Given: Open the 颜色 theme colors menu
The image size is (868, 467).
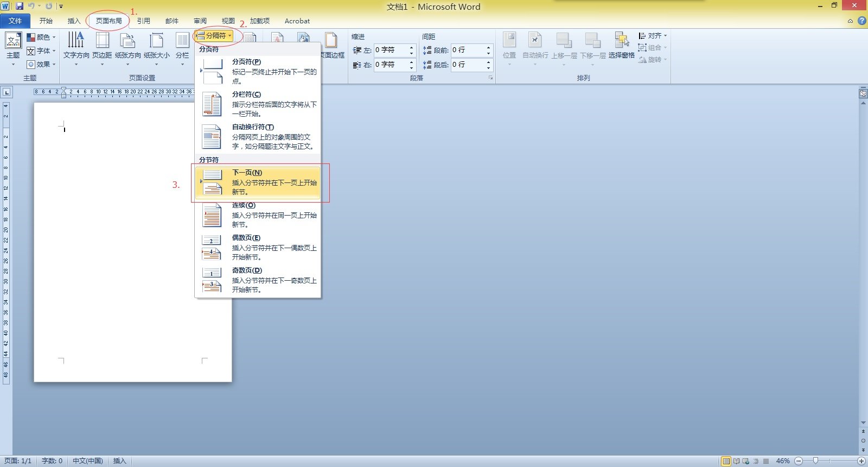Looking at the screenshot, I should click(41, 37).
